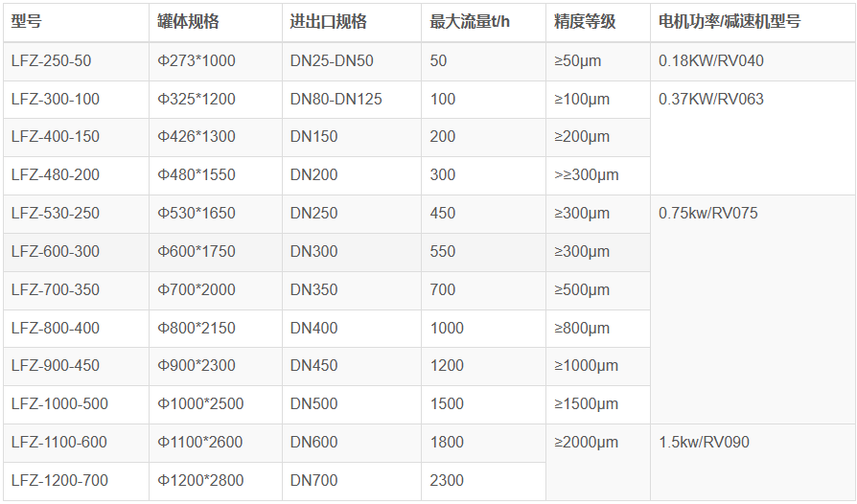Click the 0.37KW/RV063 motor cell
Viewport: 857px width, 504px height.
pyautogui.click(x=711, y=100)
